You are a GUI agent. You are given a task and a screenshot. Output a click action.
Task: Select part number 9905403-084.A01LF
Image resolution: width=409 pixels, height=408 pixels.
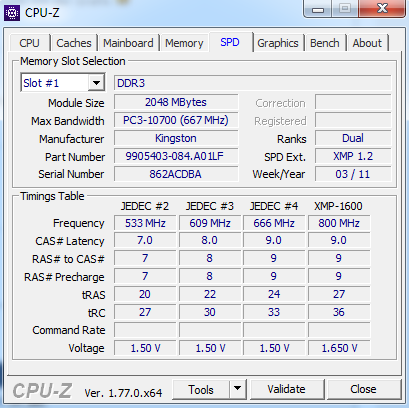176,156
